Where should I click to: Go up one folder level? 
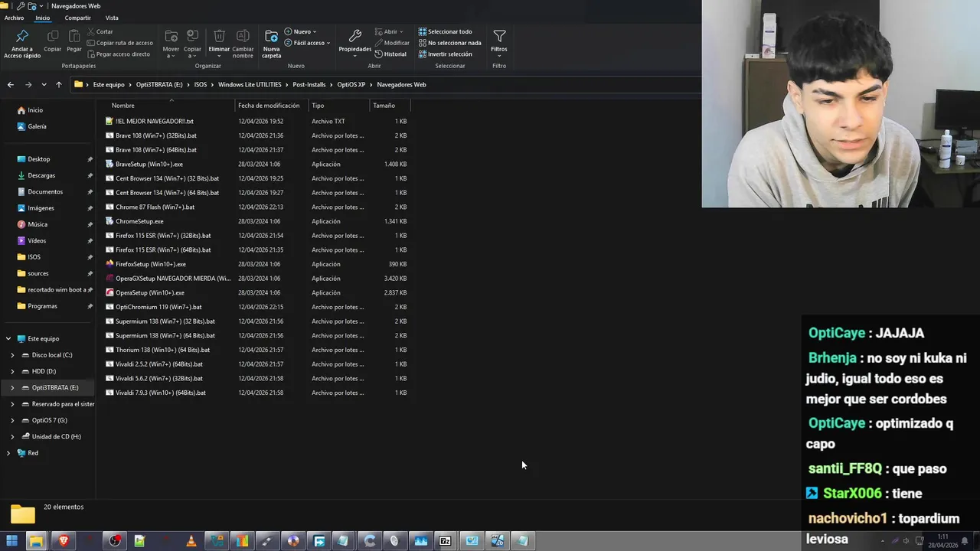click(58, 84)
